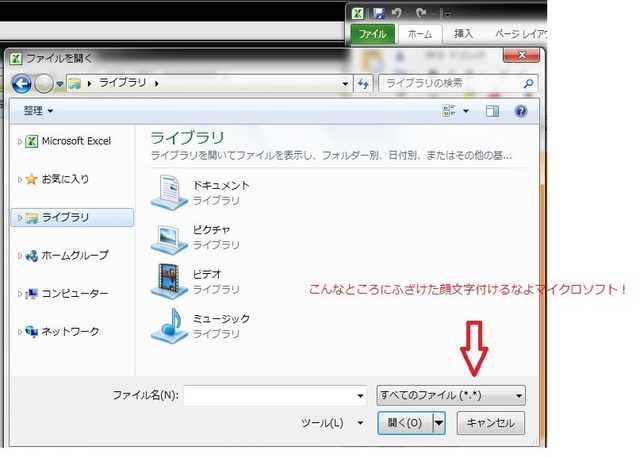Click the Excel application icon in title bar

click(358, 13)
